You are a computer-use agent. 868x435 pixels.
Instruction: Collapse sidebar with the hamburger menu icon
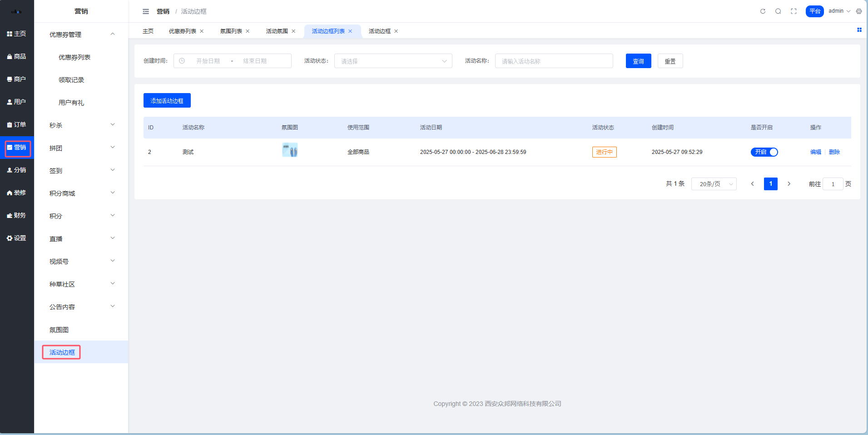(x=146, y=11)
